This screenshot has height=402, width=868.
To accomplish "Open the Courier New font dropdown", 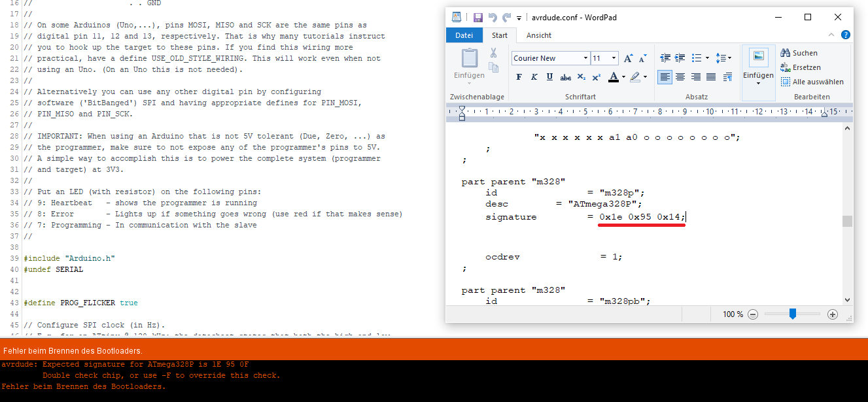I will coord(585,58).
